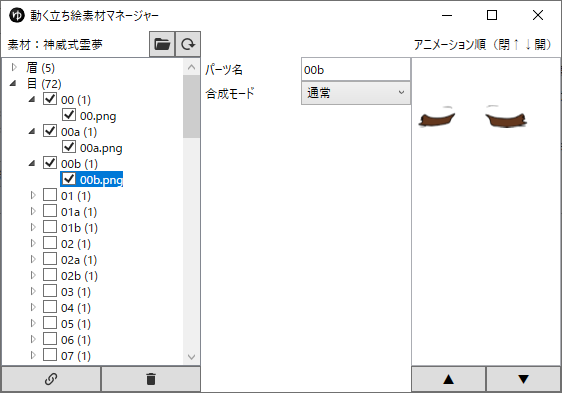Open the material folder icon
Screen dimensions: 562x393
click(162, 44)
